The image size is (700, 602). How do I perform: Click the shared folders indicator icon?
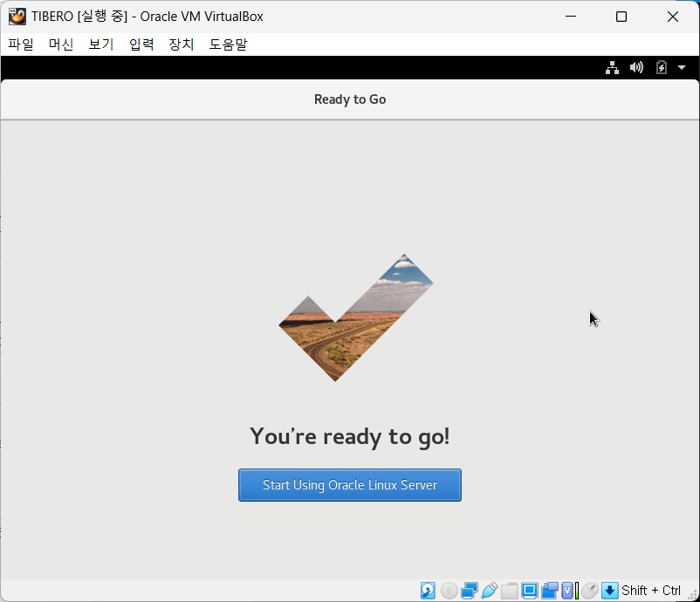pos(509,591)
